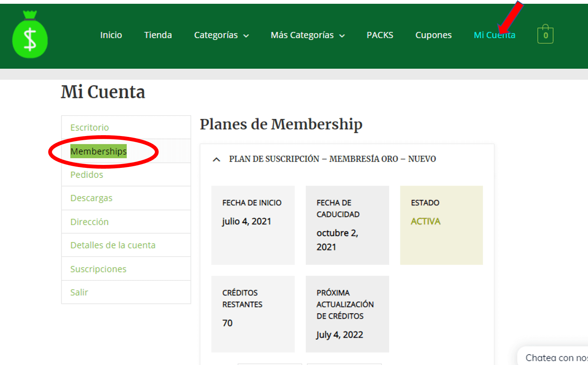This screenshot has width=588, height=365.
Task: Open Escritorio in account sidebar
Action: (x=90, y=128)
